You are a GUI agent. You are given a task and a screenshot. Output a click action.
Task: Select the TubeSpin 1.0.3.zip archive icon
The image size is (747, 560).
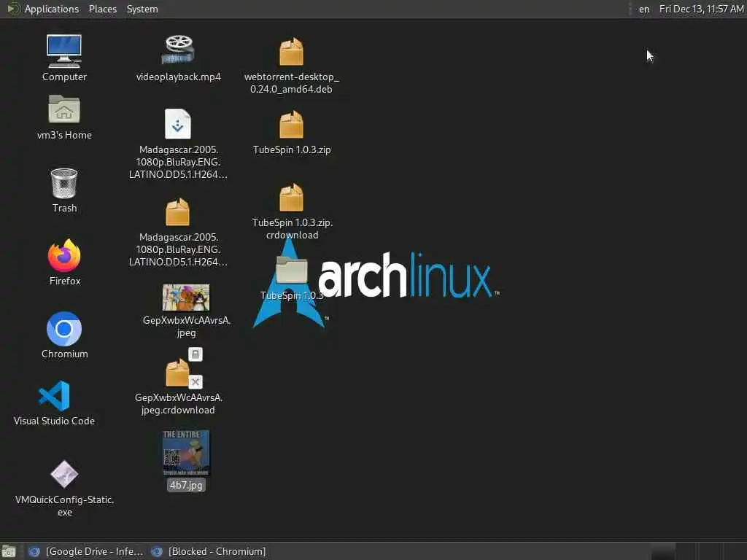[291, 124]
